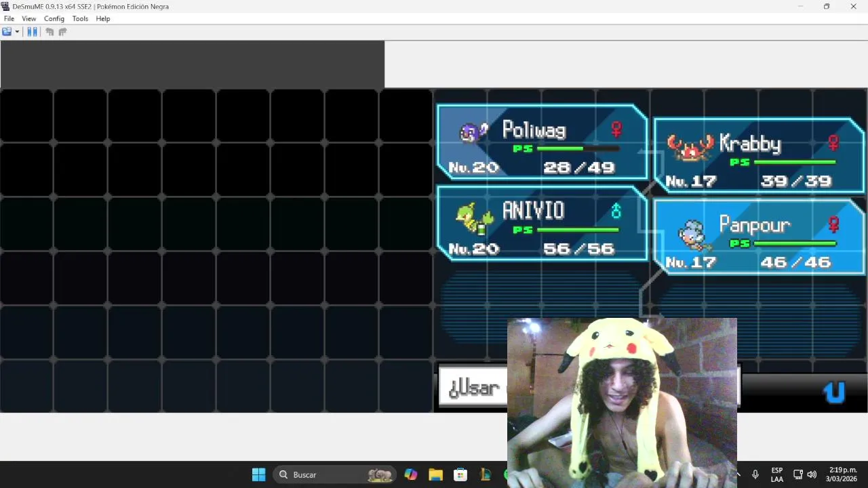This screenshot has width=868, height=488.
Task: Click ANIVIO's HP value 56/56
Action: 578,249
